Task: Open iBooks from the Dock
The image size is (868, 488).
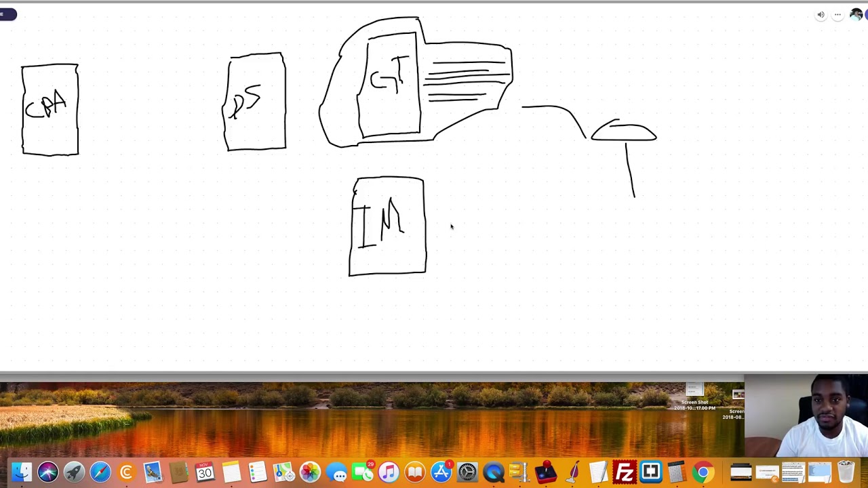Action: pos(415,472)
